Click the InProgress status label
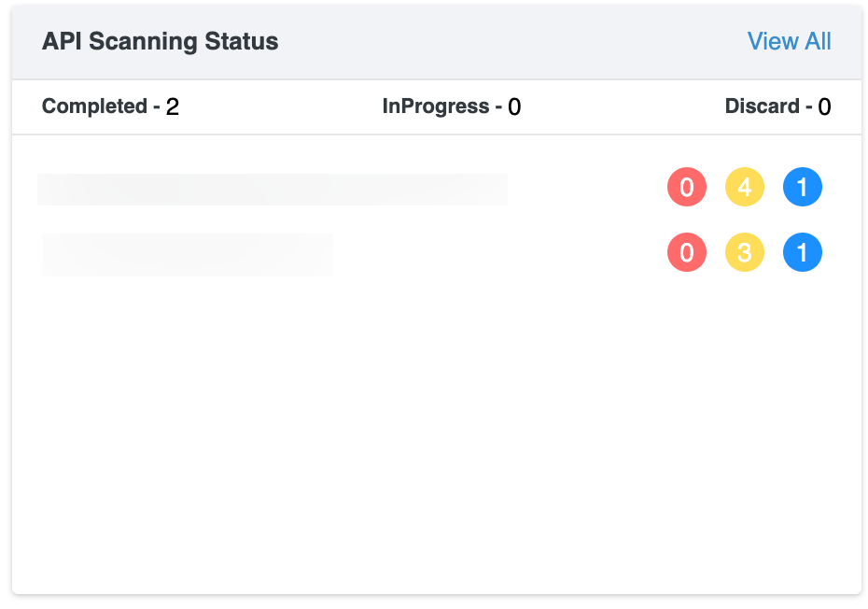 pyautogui.click(x=436, y=106)
